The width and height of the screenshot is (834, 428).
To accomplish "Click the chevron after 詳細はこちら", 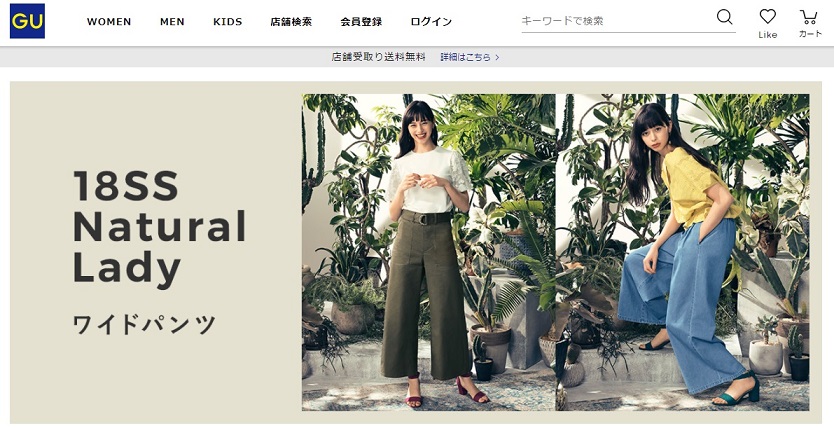I will (497, 57).
